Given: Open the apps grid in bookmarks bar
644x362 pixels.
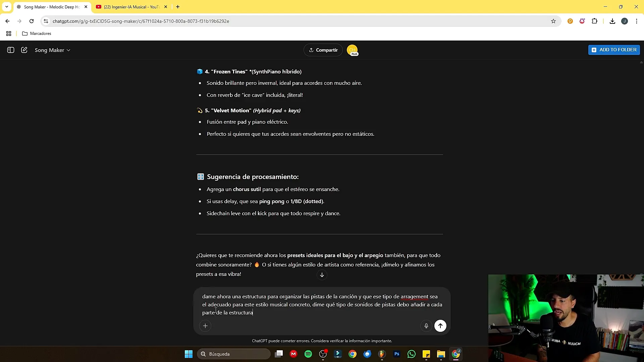Looking at the screenshot, I should tap(9, 34).
